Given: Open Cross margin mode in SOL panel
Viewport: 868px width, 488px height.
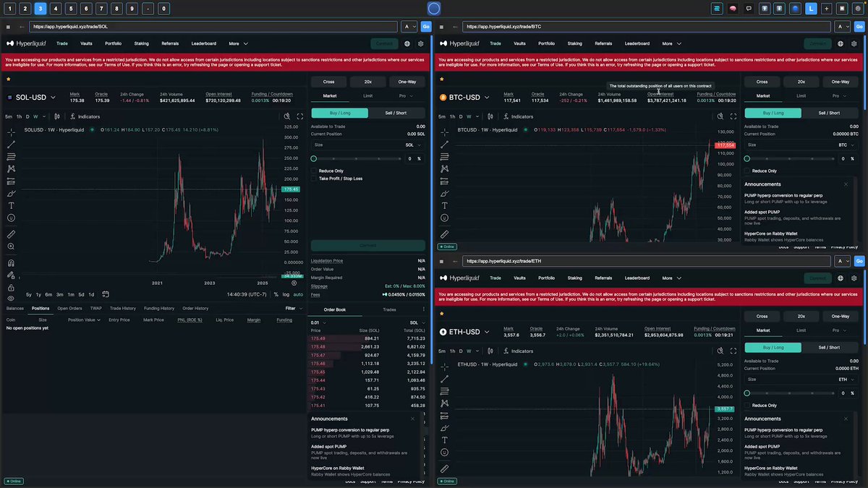Looking at the screenshot, I should point(329,82).
